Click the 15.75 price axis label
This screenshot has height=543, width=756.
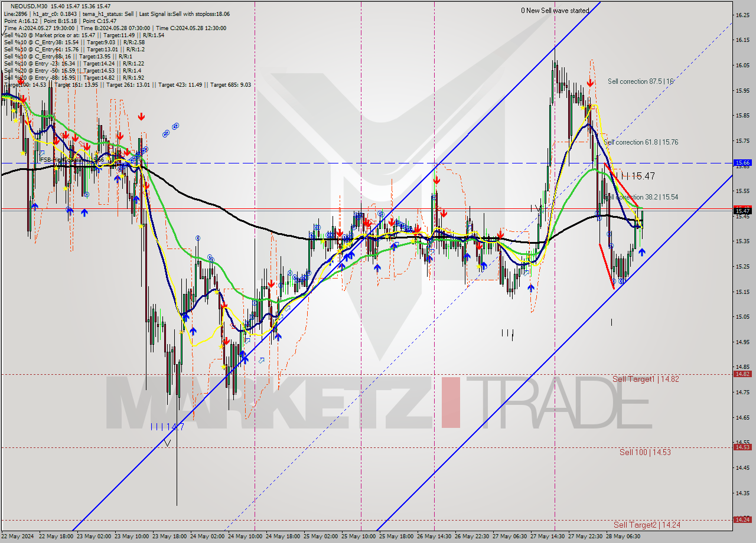(743, 141)
